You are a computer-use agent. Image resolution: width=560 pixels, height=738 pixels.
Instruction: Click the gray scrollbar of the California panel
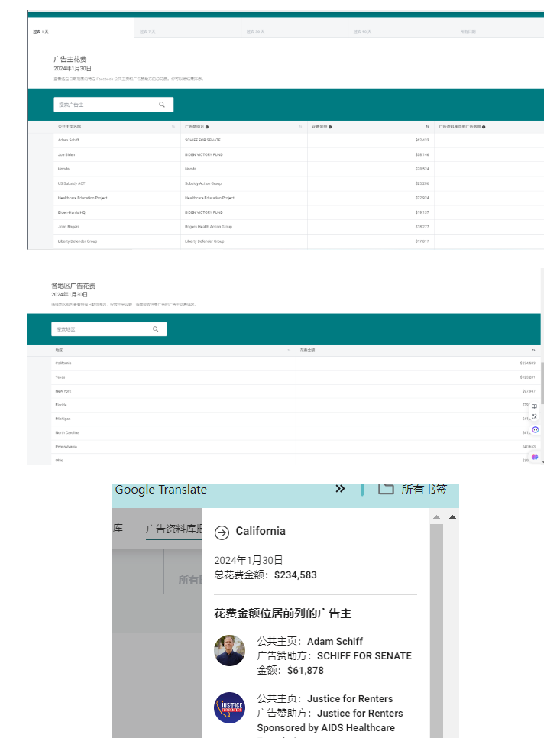pos(436,631)
